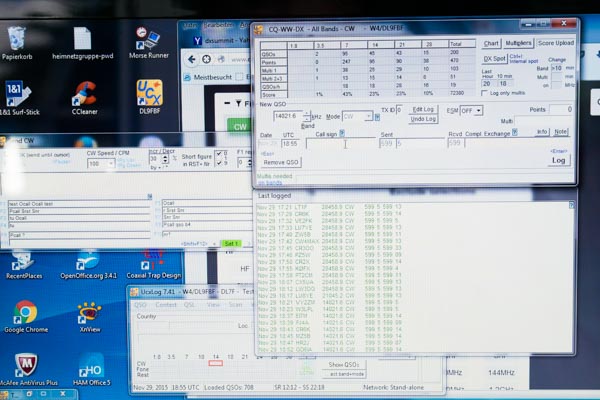Switch to the Chart tab
The image size is (600, 400).
pos(491,44)
